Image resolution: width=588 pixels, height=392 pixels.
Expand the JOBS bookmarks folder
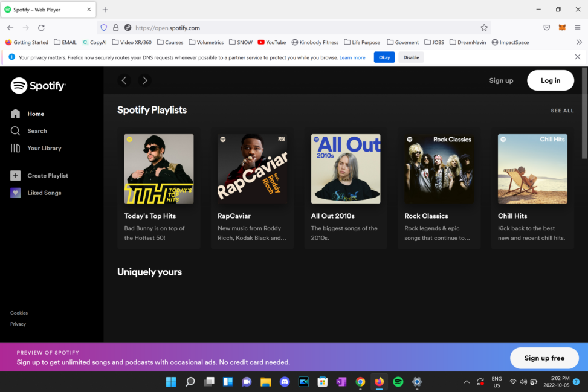click(x=435, y=42)
